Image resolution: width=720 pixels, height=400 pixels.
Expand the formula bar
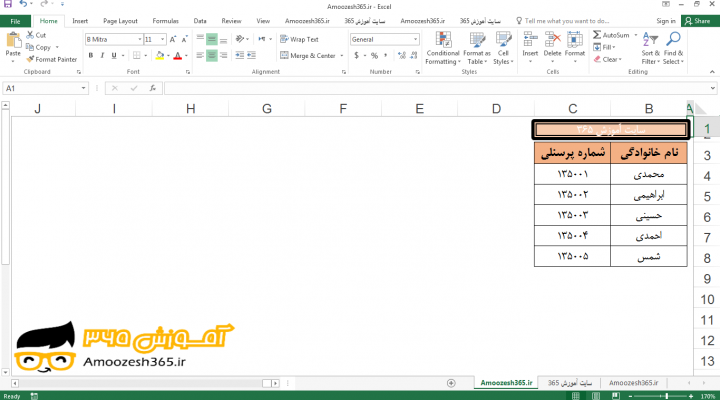(712, 88)
